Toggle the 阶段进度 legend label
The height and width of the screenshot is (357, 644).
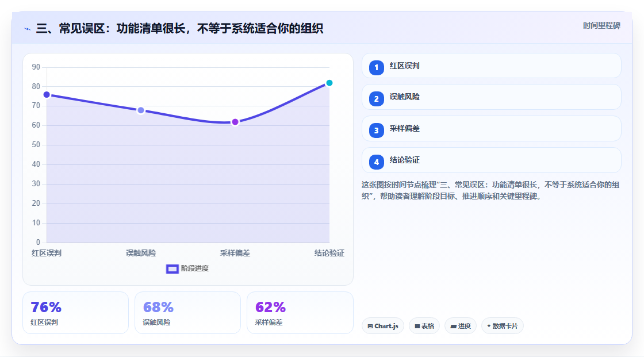coord(195,268)
